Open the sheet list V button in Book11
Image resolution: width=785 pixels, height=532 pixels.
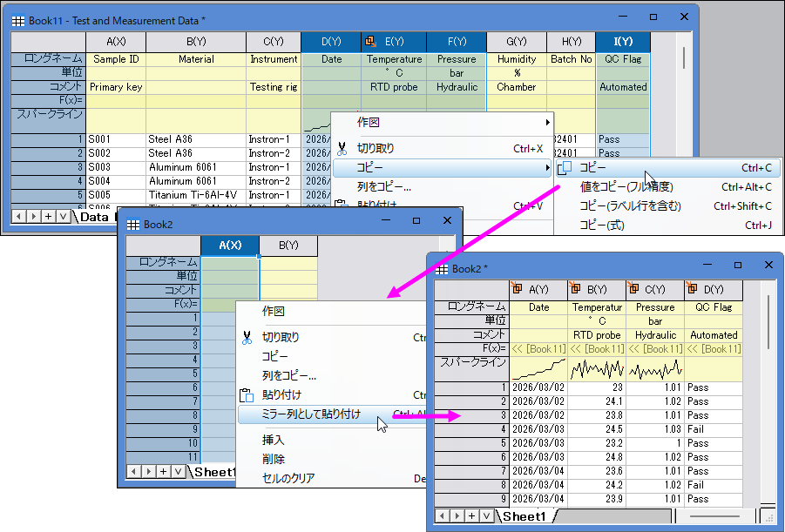pyautogui.click(x=63, y=216)
